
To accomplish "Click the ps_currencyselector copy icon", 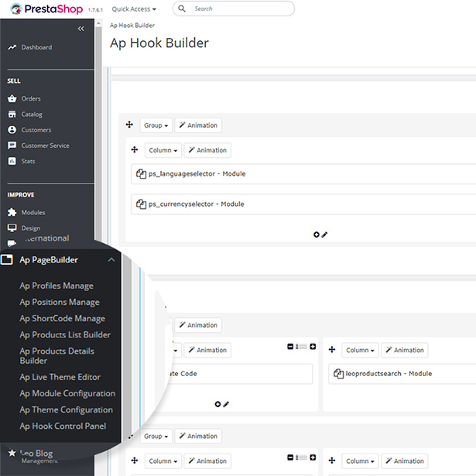I will pos(141,204).
